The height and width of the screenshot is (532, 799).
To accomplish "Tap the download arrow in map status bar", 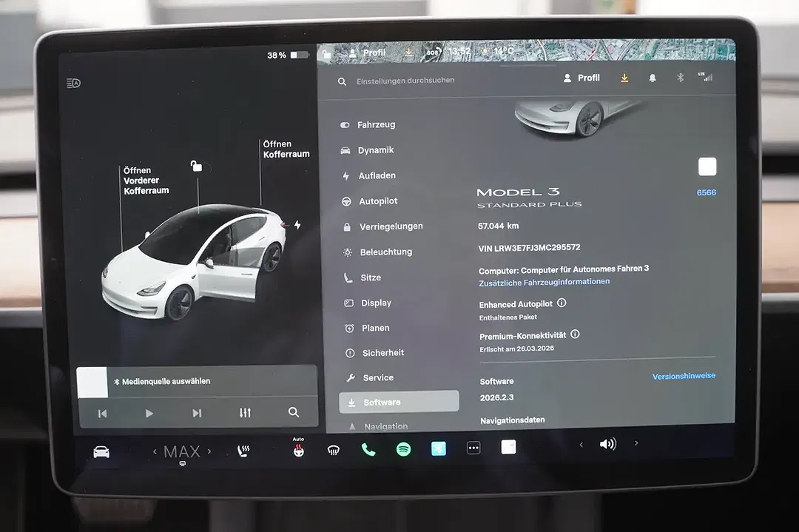I will 408,52.
